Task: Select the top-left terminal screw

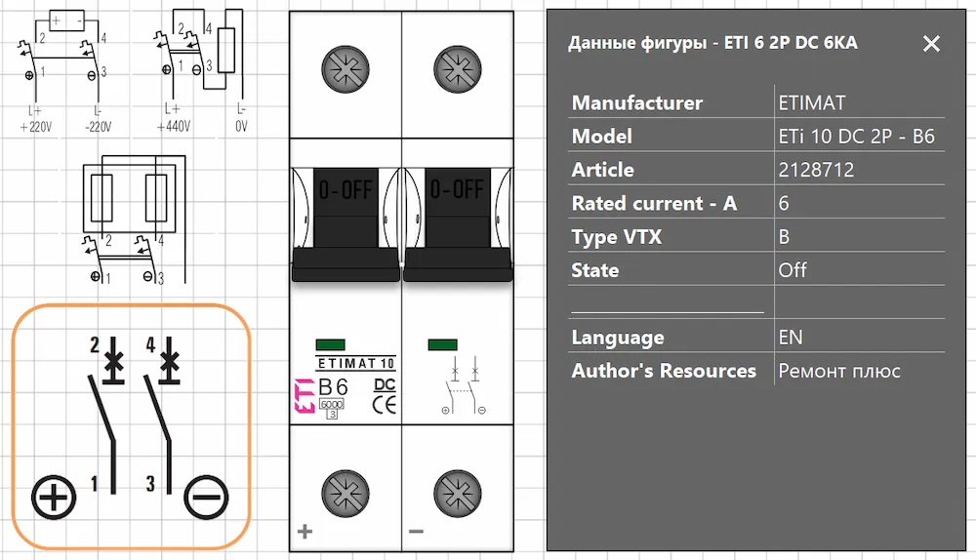Action: [x=346, y=69]
